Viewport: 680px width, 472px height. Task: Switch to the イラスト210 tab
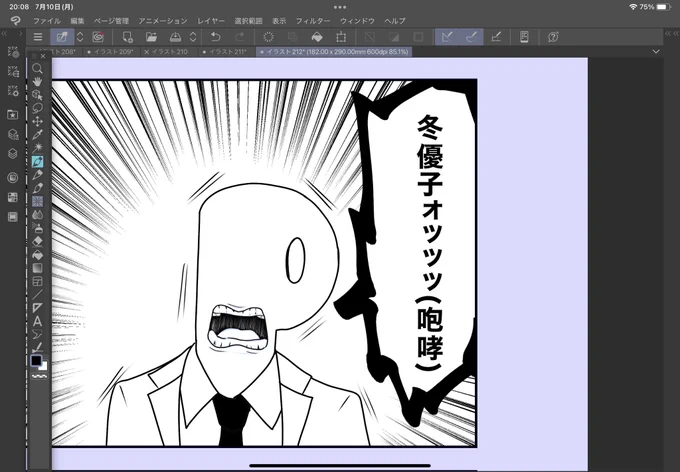coord(167,52)
